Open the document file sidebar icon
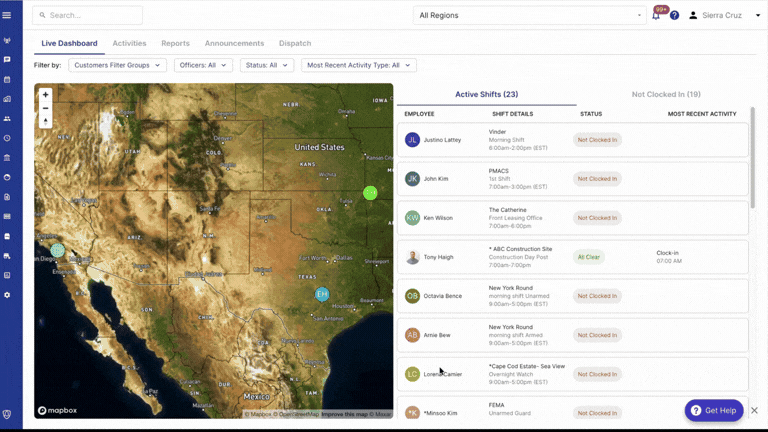The image size is (768, 432). (7, 197)
